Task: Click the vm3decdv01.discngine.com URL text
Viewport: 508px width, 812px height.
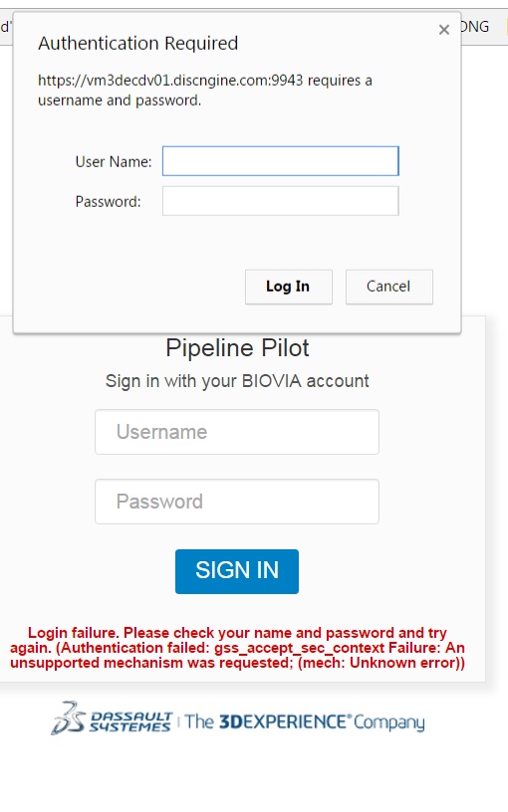Action: [x=170, y=81]
